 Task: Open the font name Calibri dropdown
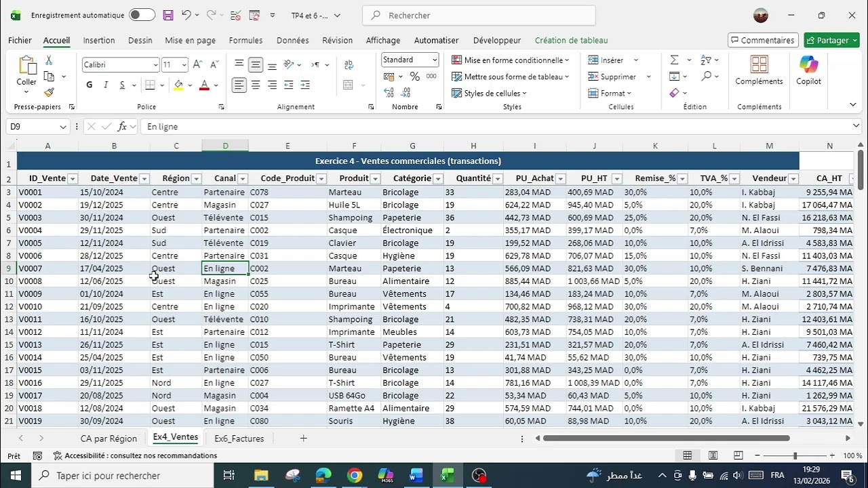(155, 65)
